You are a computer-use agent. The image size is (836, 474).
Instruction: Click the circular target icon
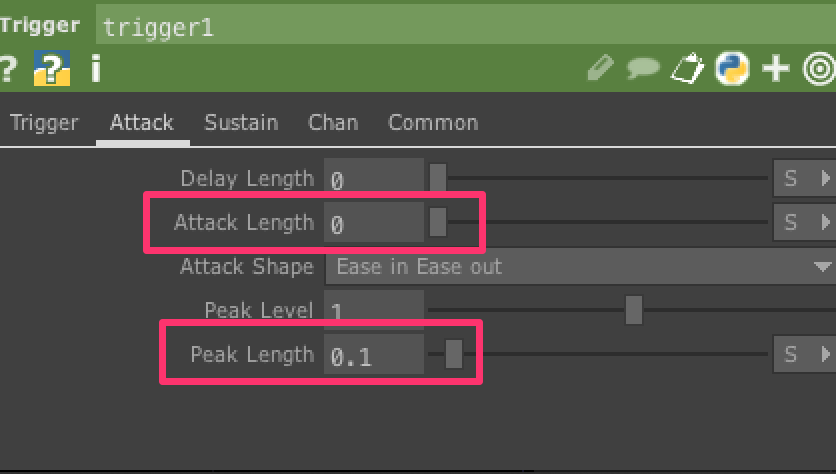click(x=819, y=69)
